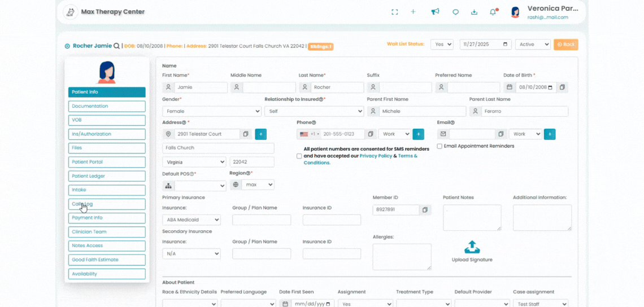Viewport: 644px width, 307px height.
Task: Open the Default POS dropdown
Action: point(200,186)
